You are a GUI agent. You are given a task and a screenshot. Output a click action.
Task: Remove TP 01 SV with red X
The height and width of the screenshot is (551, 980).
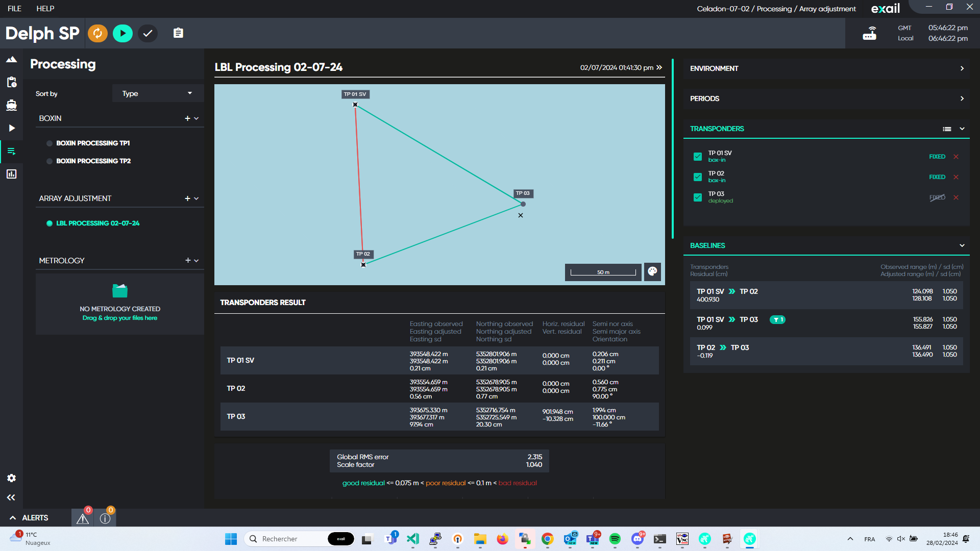click(956, 157)
